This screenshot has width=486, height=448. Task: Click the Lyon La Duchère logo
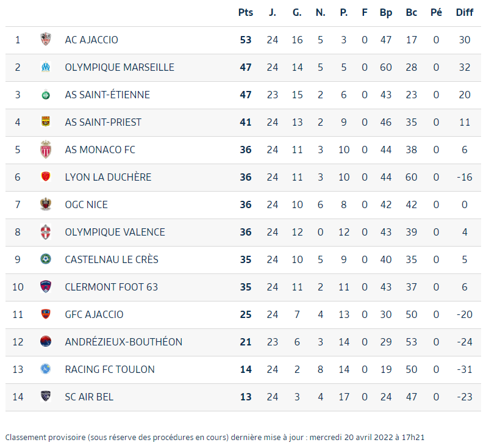tap(46, 176)
